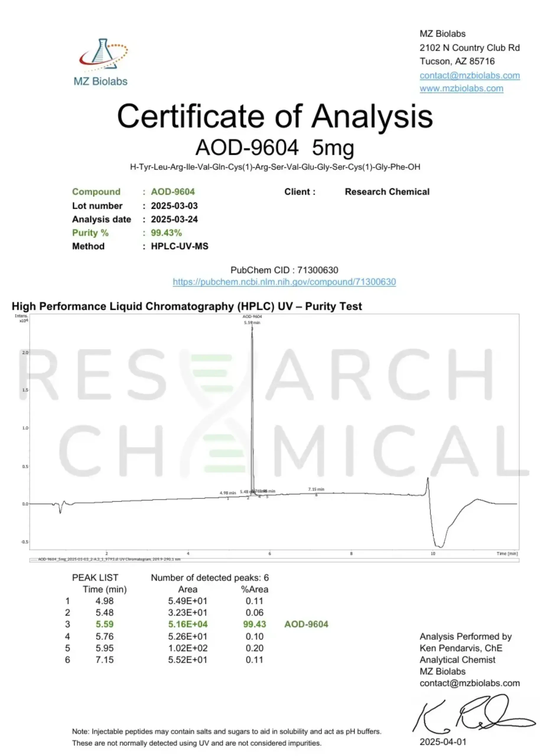The height and width of the screenshot is (756, 552).
Task: Open the PubChem compound URL link
Action: [284, 282]
